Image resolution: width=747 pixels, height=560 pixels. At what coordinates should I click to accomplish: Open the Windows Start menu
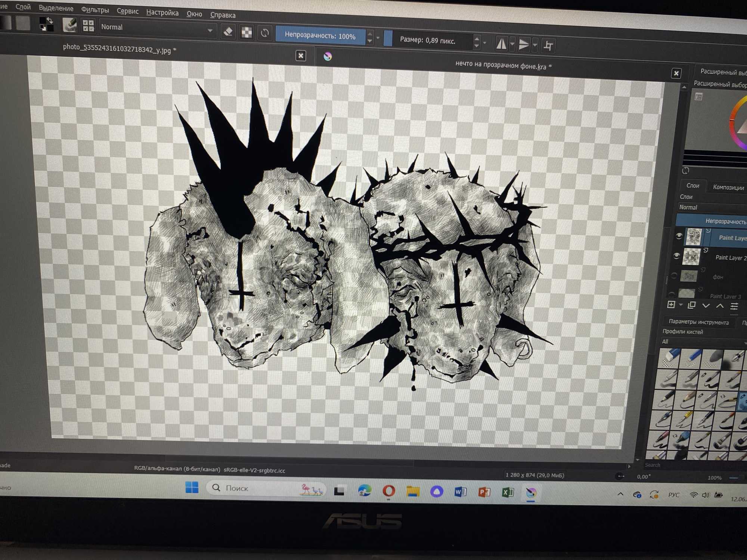(x=192, y=487)
